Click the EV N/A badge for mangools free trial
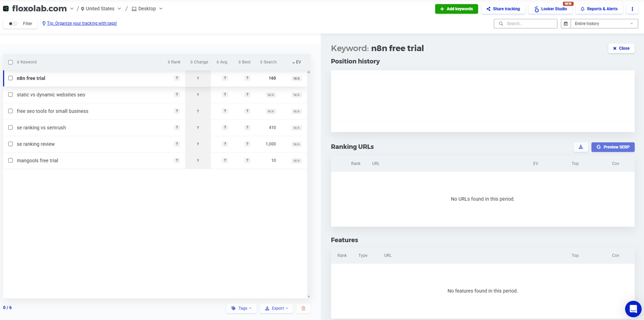The height and width of the screenshot is (320, 644). pos(297,161)
